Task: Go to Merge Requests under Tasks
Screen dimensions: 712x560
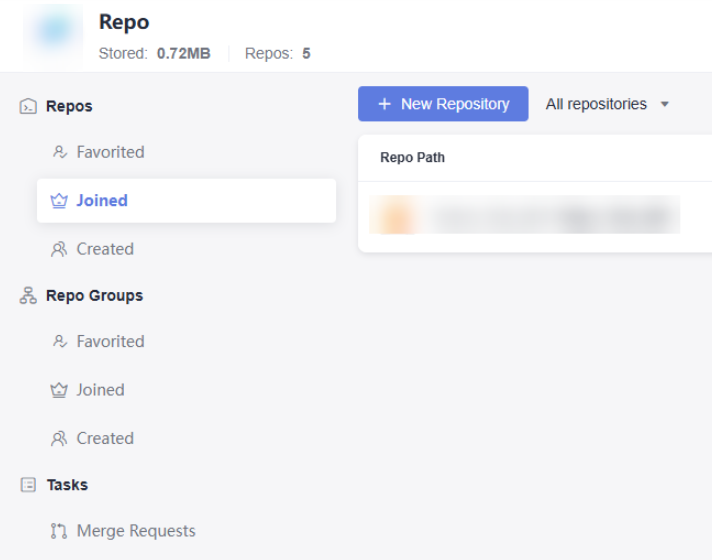Action: click(136, 531)
